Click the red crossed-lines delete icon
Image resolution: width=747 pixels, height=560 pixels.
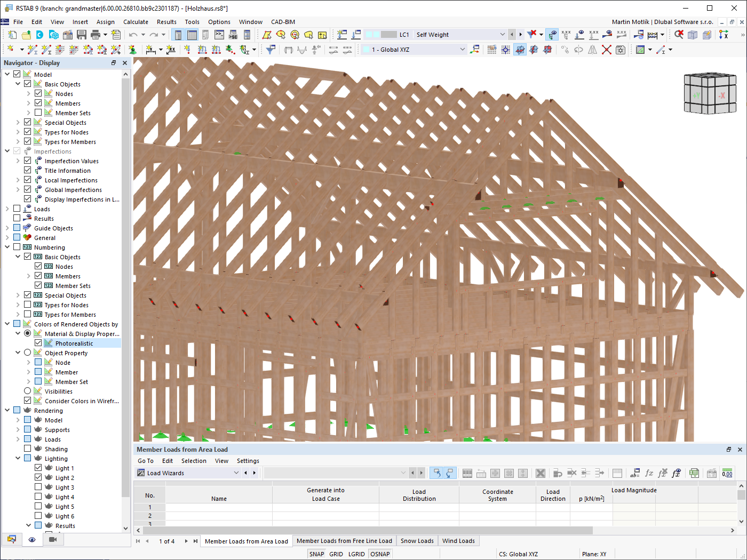tap(607, 50)
